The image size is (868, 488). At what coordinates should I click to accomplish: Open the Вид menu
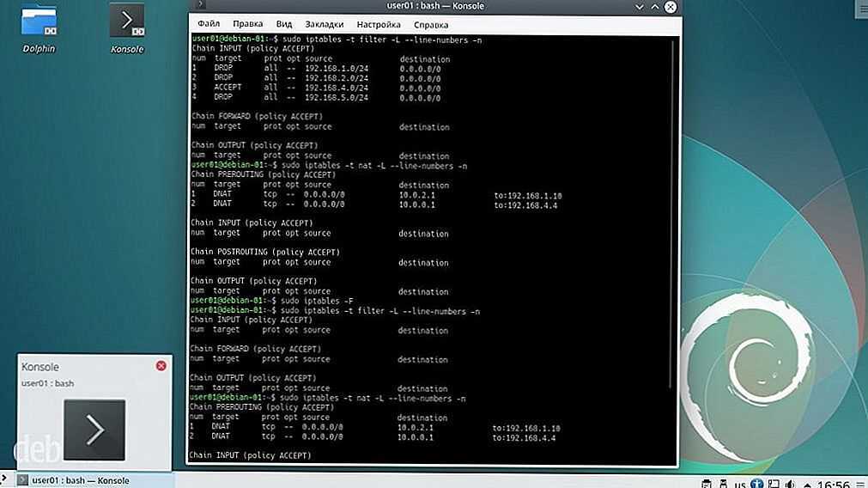[x=284, y=24]
